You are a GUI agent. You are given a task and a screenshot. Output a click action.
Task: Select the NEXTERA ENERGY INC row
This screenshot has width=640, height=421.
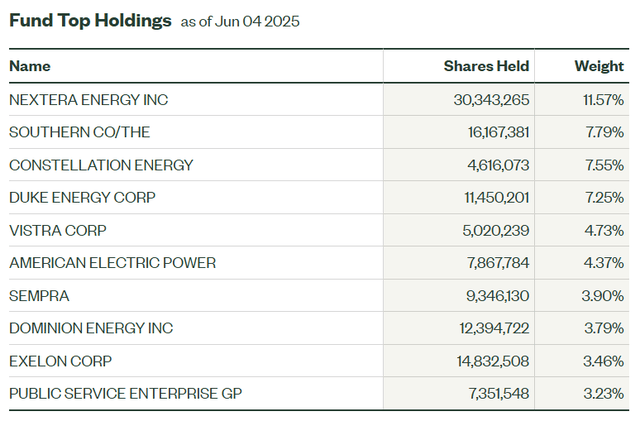pyautogui.click(x=88, y=100)
